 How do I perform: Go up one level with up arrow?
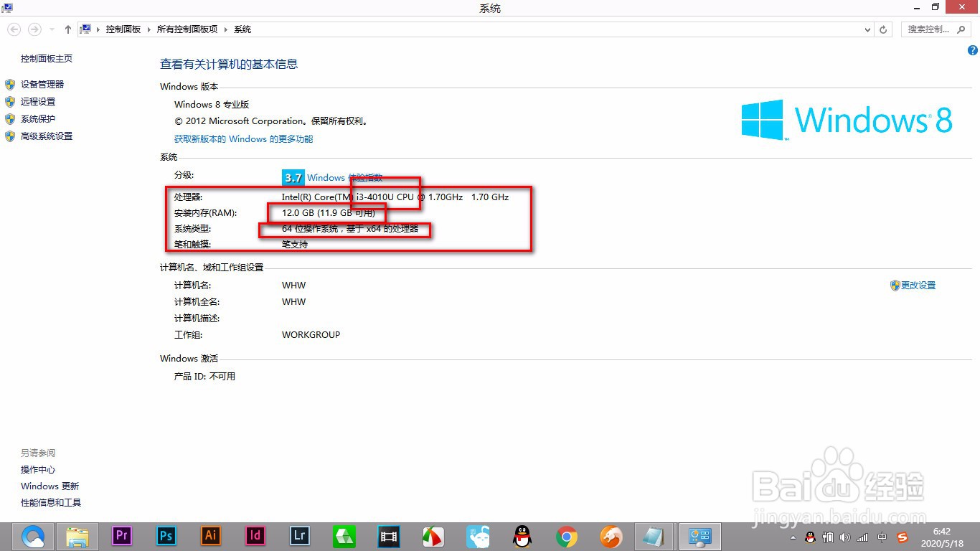tap(67, 29)
